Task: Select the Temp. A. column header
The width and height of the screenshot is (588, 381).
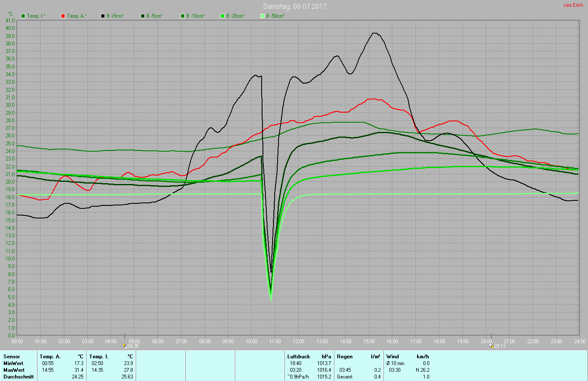Action: pos(50,357)
